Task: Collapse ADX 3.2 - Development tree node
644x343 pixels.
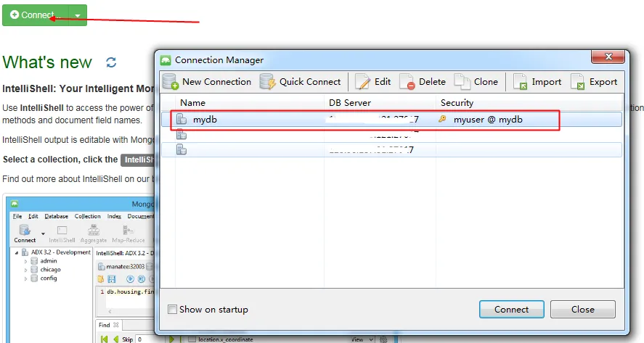Action: point(17,252)
